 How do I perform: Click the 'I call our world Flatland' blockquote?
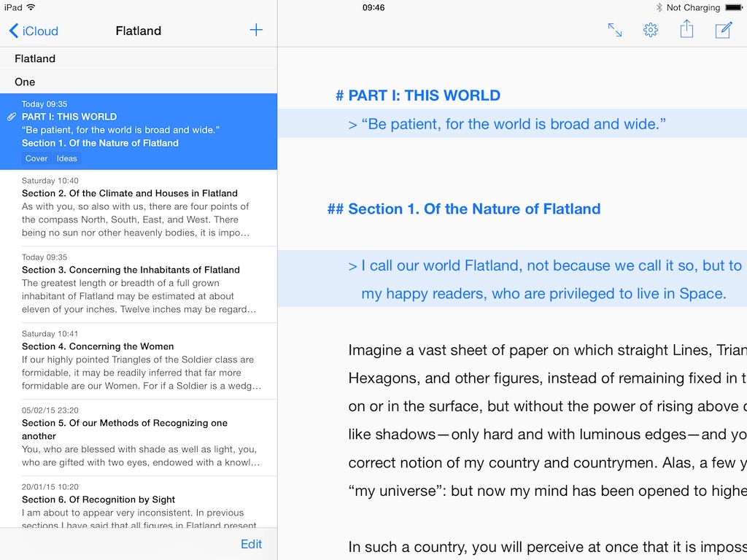click(x=512, y=279)
